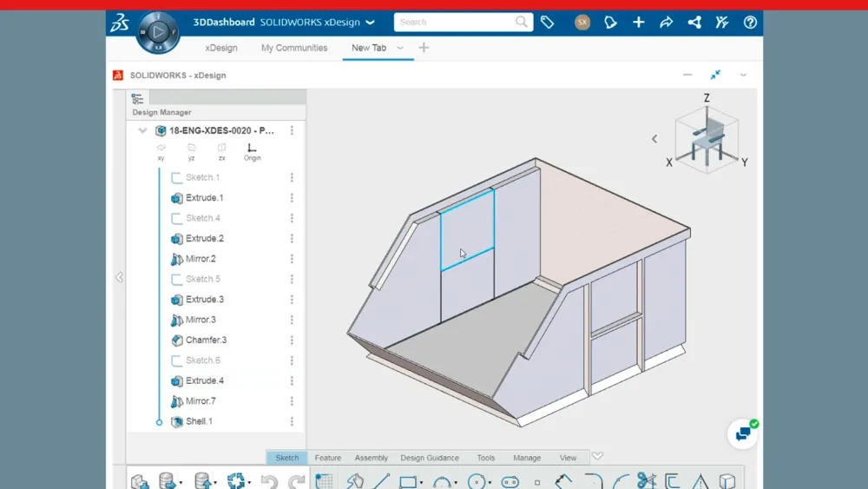Select the yz plane
This screenshot has height=489, width=868.
pos(191,151)
